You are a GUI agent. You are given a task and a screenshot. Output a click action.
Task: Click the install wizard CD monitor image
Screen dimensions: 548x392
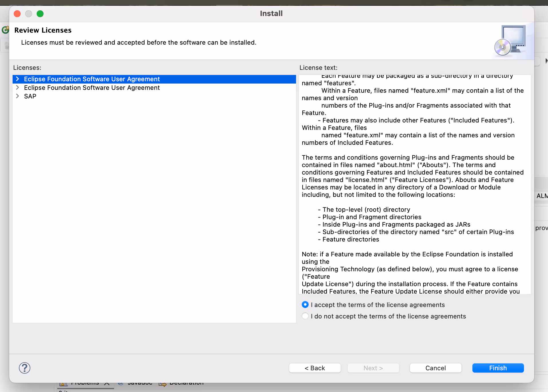[x=510, y=41]
